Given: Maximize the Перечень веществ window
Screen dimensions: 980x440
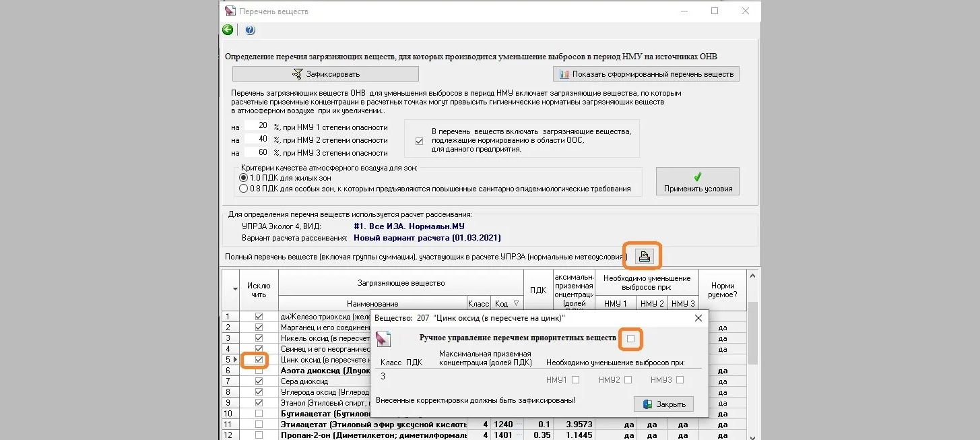Looking at the screenshot, I should click(x=715, y=11).
